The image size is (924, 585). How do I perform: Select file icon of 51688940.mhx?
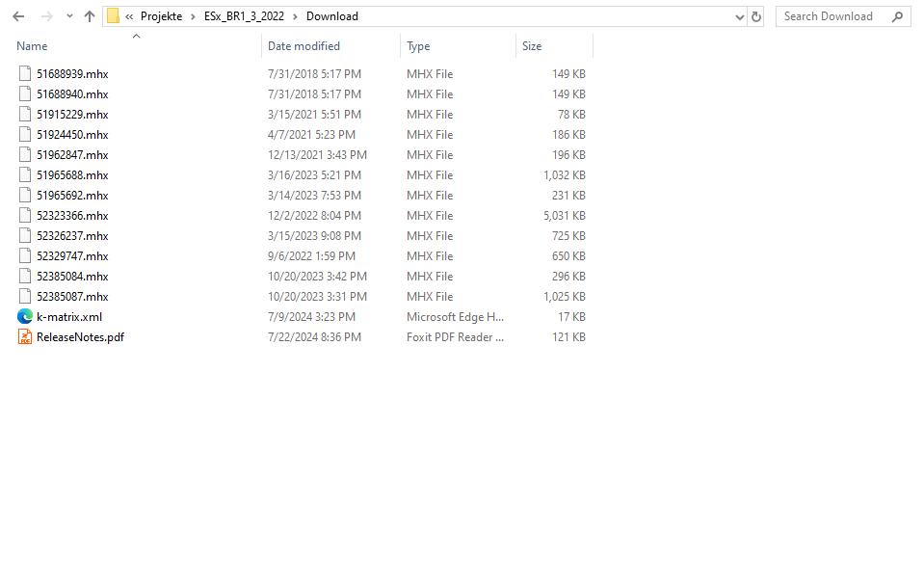pyautogui.click(x=25, y=93)
